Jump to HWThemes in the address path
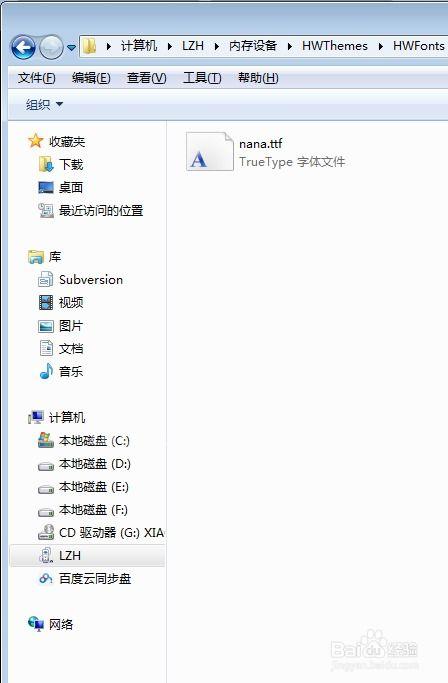448x683 pixels. point(335,46)
